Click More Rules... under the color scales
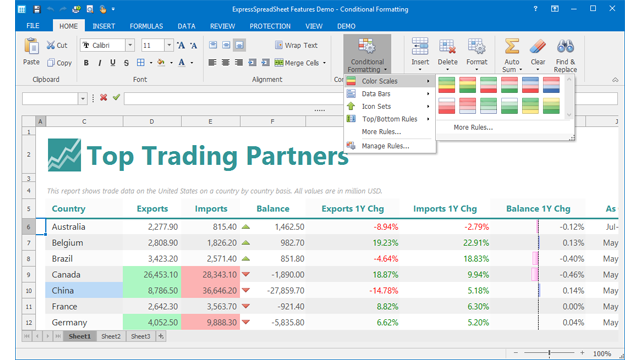Screen dimensions: 640x360 point(473,127)
